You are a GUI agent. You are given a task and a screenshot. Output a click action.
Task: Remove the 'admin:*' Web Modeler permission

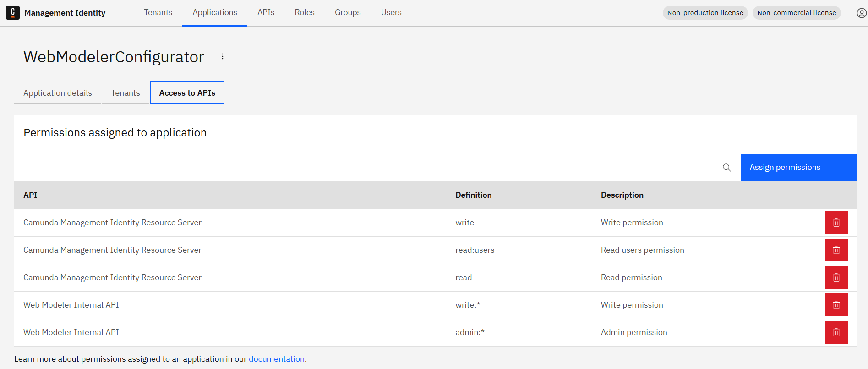tap(836, 332)
